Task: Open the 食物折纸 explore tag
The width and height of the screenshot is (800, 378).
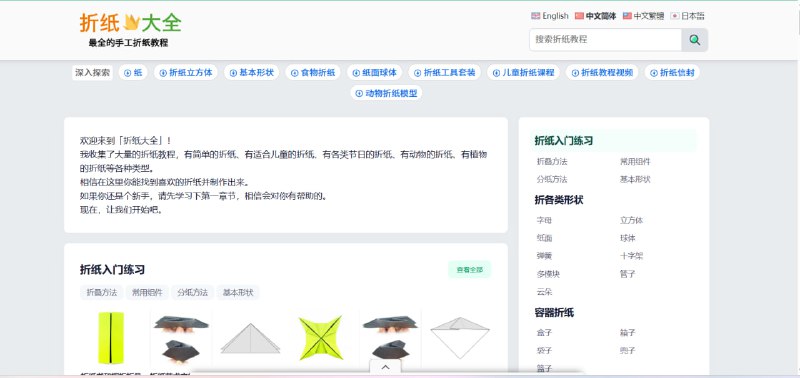Action: [313, 72]
